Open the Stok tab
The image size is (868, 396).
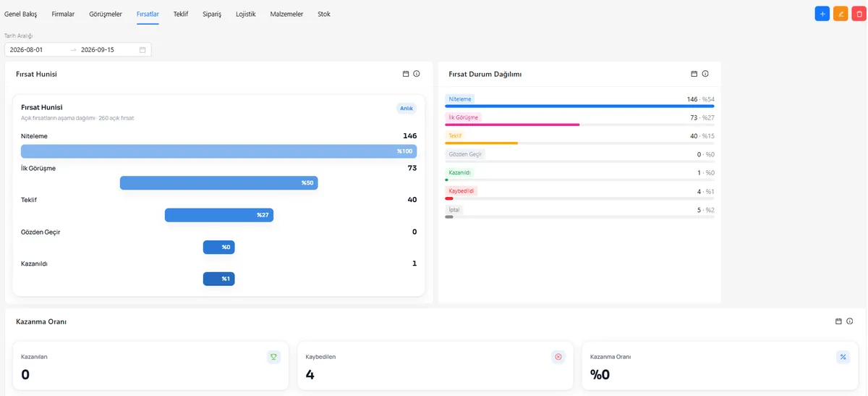point(324,14)
